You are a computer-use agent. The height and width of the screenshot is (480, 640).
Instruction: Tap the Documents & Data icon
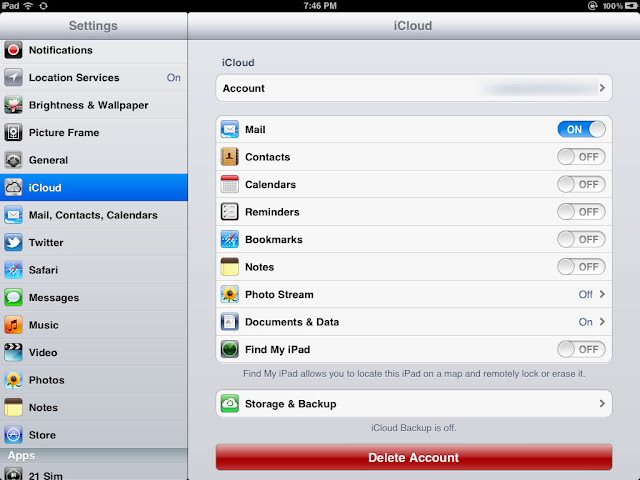(229, 322)
